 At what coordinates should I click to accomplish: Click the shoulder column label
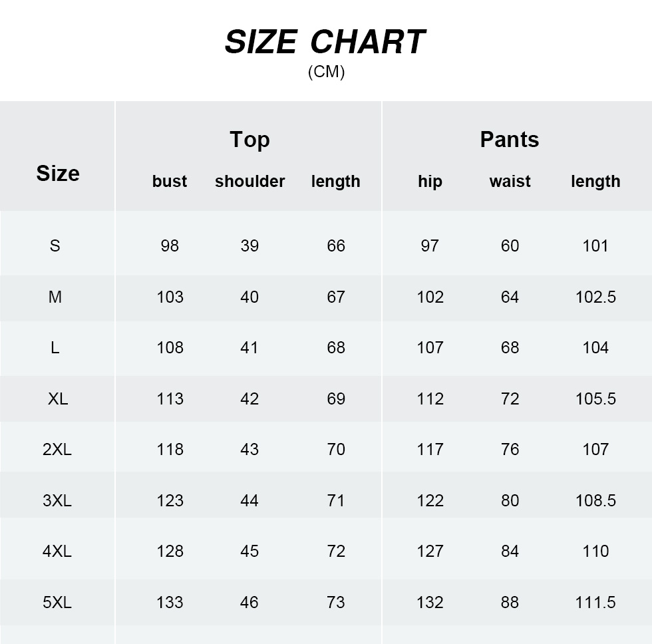tap(249, 181)
